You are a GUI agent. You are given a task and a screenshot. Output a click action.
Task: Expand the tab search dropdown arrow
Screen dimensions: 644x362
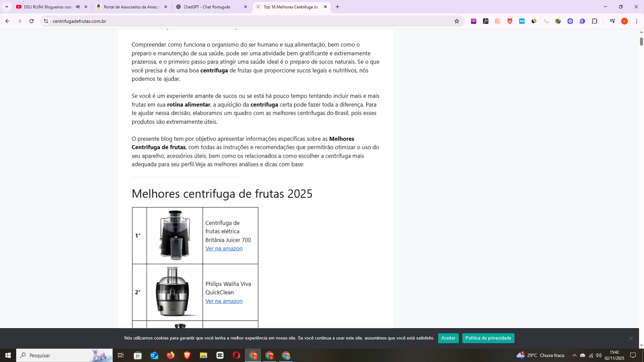[x=6, y=7]
